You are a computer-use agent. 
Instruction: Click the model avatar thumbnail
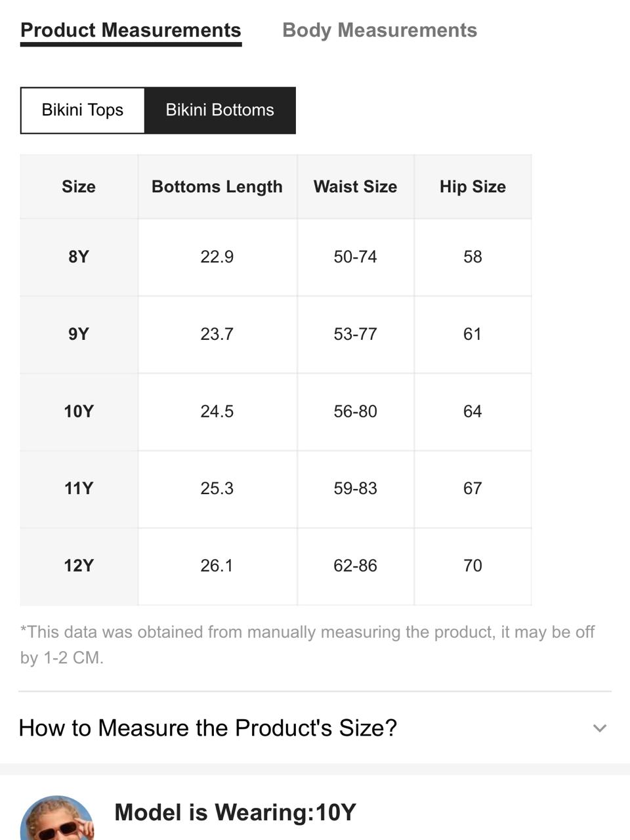point(57,818)
